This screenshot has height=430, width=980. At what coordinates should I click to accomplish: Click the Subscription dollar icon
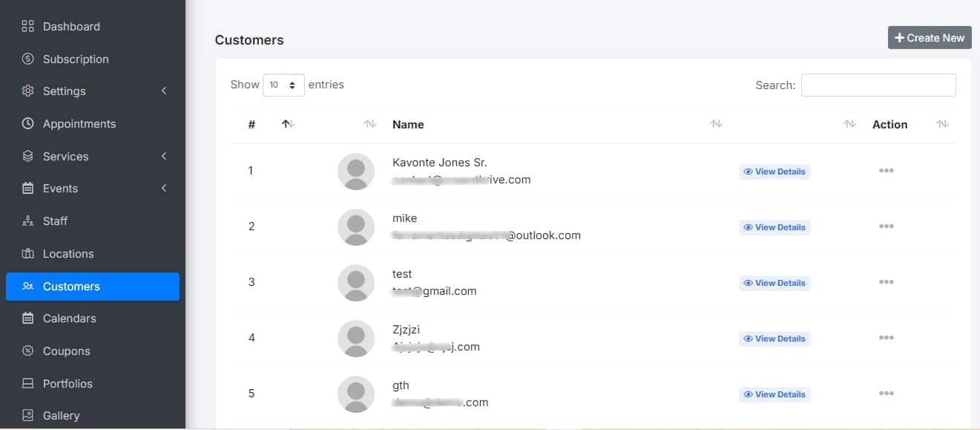click(x=28, y=59)
